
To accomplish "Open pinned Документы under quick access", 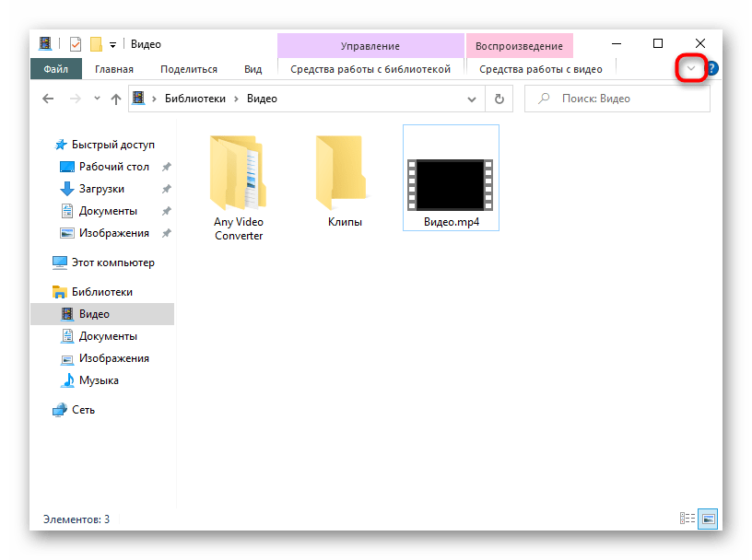I will (x=108, y=211).
